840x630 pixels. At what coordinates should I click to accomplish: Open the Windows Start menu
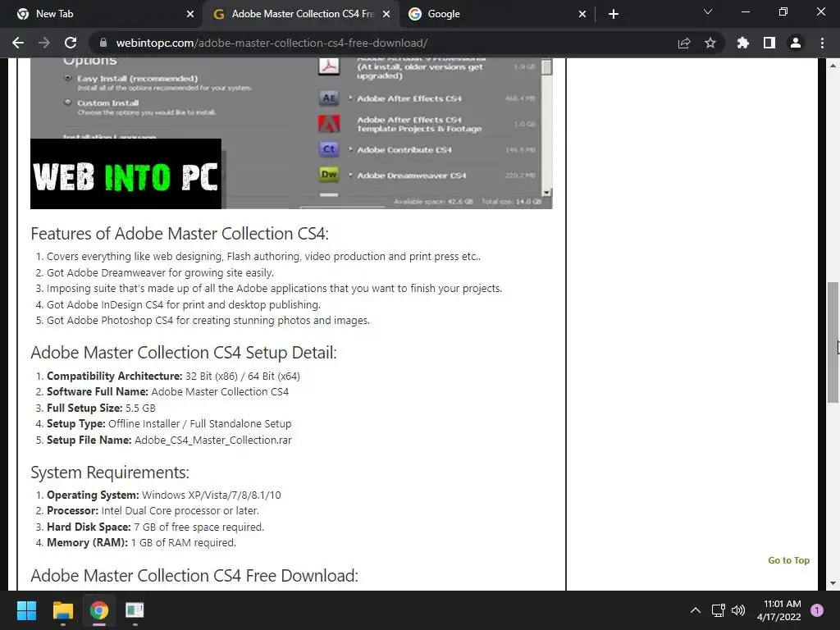click(x=26, y=610)
